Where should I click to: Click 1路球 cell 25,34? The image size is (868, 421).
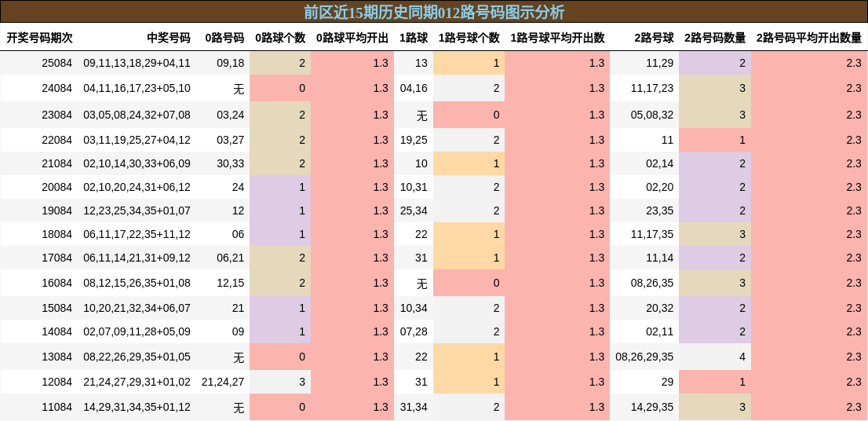click(x=414, y=210)
